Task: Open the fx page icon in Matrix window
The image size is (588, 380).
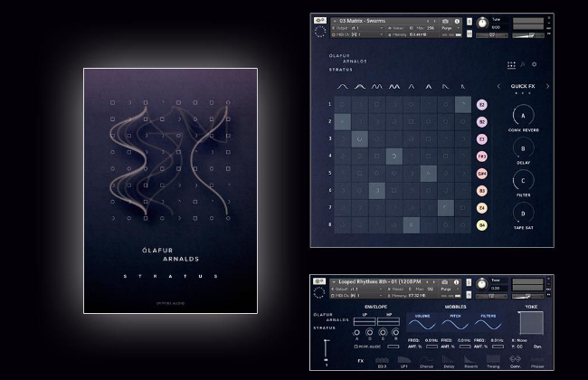Action: point(523,64)
